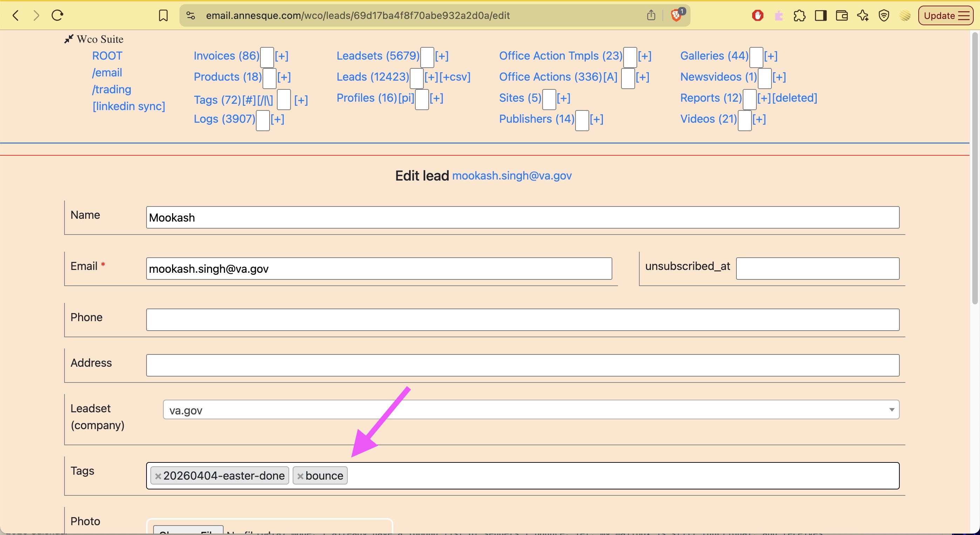Click the share icon in the address bar
The width and height of the screenshot is (980, 535).
pos(651,15)
